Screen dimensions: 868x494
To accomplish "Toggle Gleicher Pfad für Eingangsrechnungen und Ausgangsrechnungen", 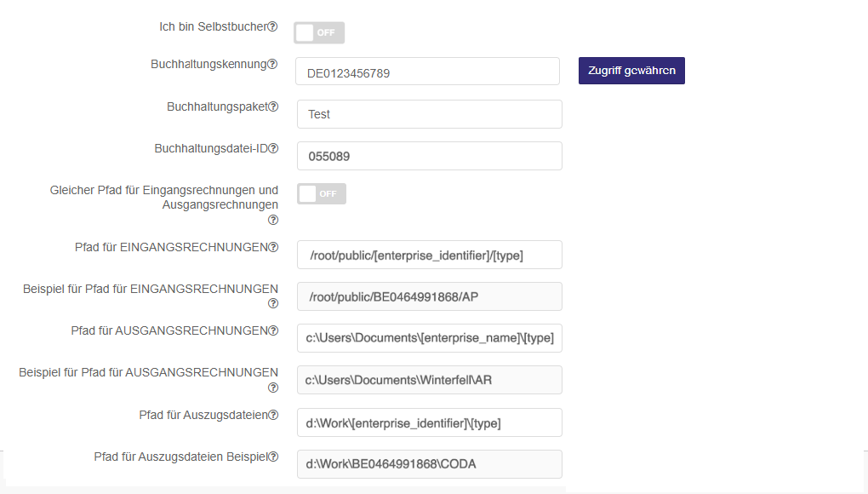I will (321, 194).
